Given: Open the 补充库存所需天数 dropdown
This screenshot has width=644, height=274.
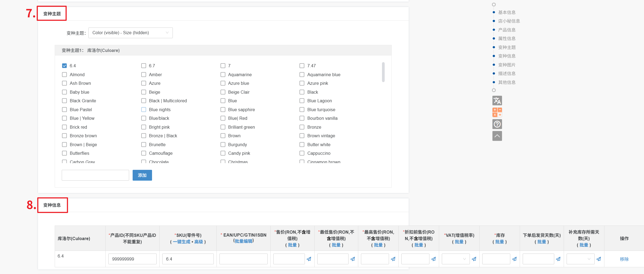Looking at the screenshot, I should [x=580, y=259].
